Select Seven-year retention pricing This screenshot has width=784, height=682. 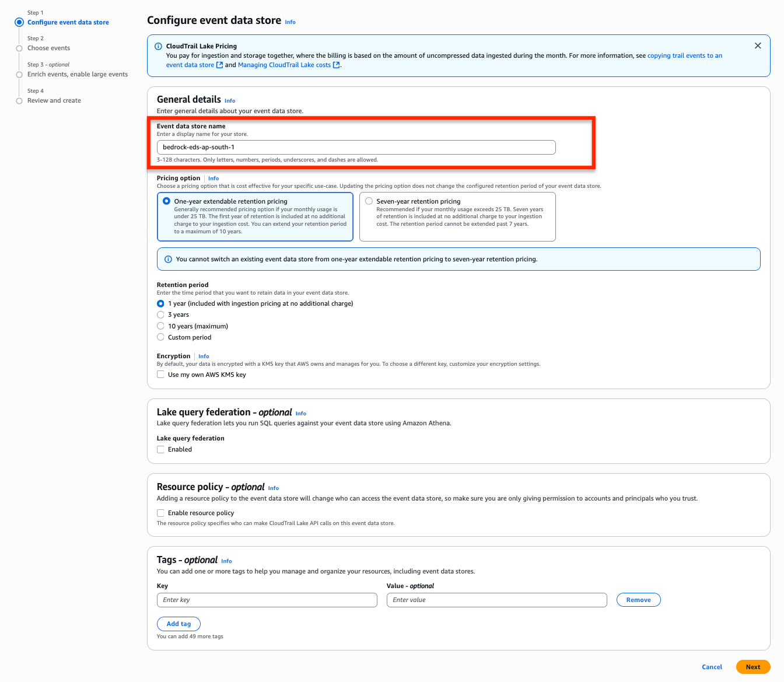tap(369, 200)
